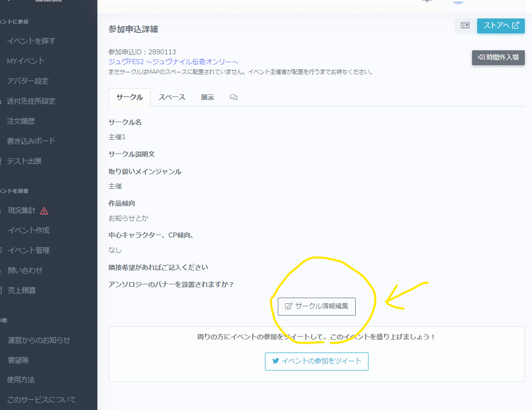Open 書き込みボード in sidebar
The height and width of the screenshot is (410, 532).
point(31,141)
